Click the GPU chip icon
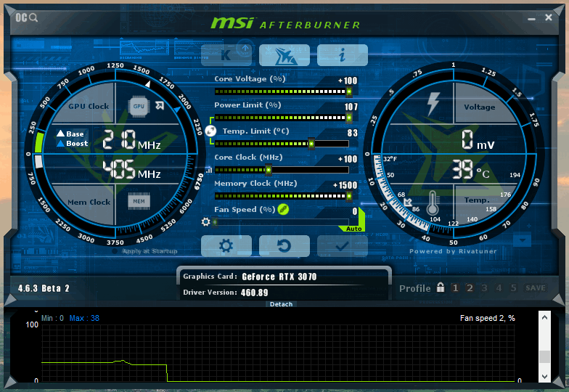Viewport: 569px width, 392px height. point(139,106)
